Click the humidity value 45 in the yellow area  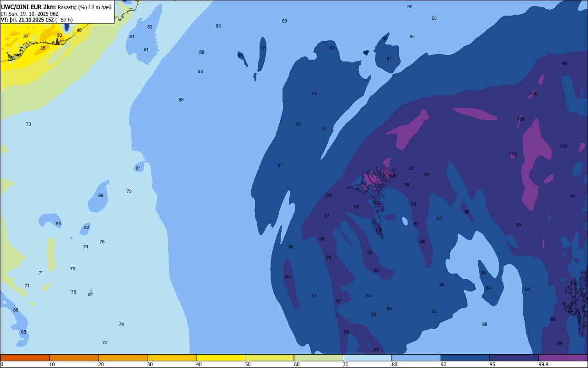(x=79, y=30)
